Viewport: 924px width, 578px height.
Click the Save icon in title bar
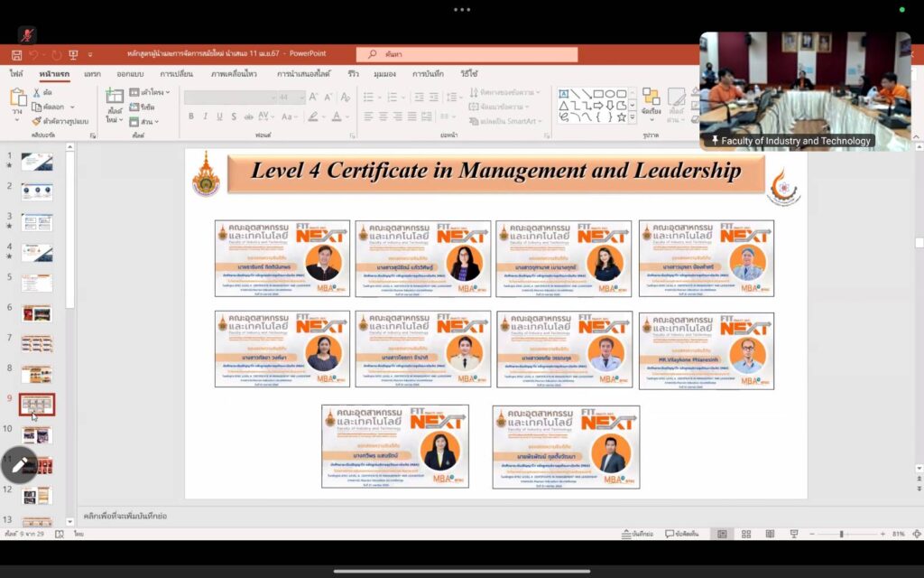[x=15, y=55]
